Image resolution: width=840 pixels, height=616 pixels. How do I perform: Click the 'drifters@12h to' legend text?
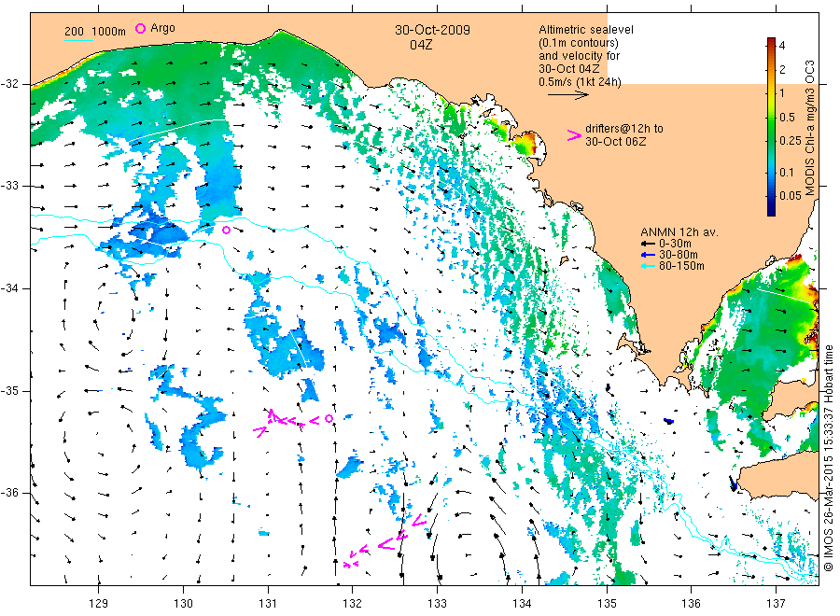coord(624,129)
